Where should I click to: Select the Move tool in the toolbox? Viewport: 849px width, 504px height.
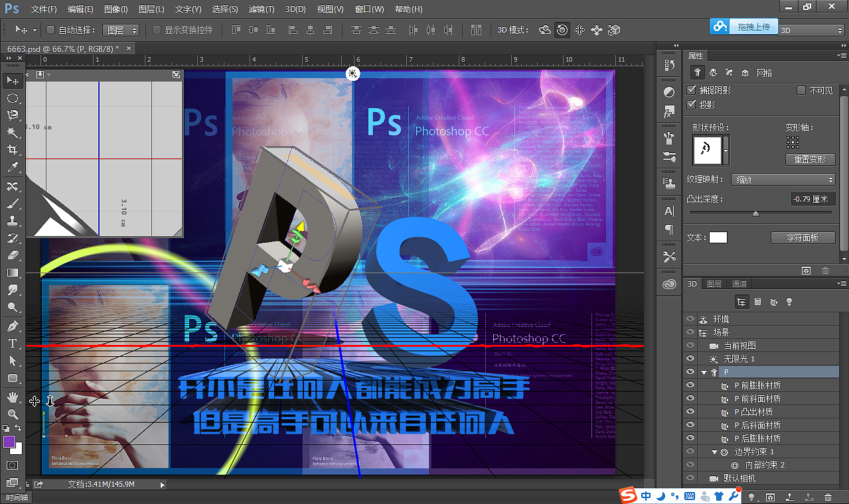tap(12, 80)
